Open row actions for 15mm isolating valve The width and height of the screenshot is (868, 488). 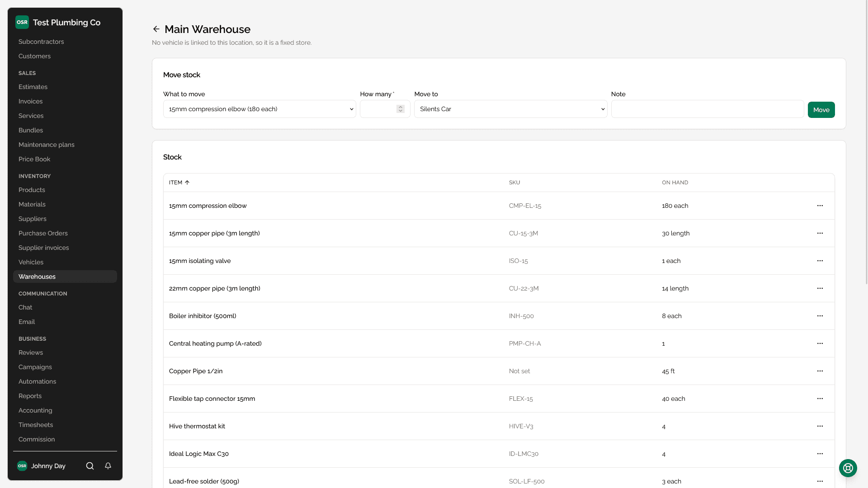coord(820,261)
